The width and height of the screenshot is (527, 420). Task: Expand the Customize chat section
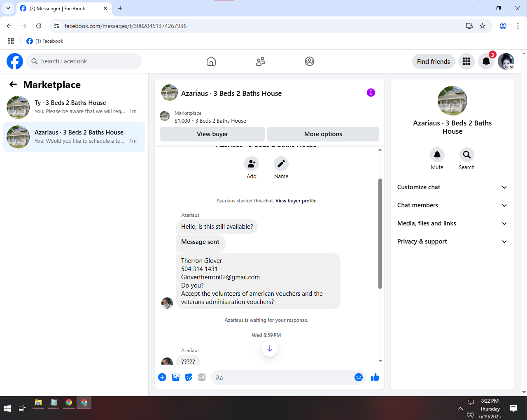[452, 187]
